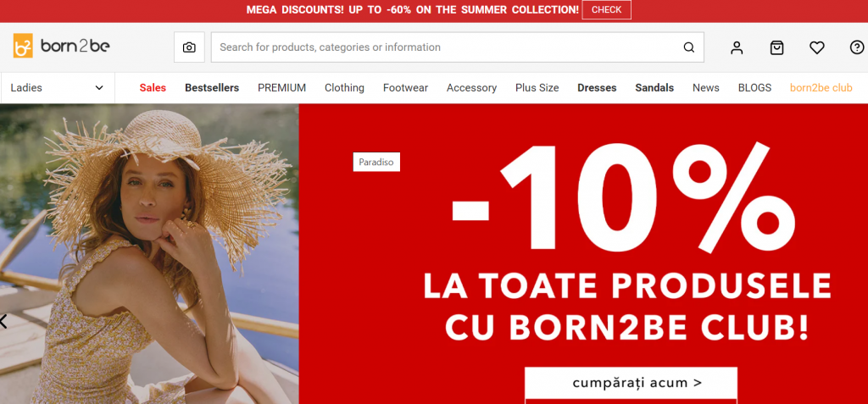Go to homepage via born2be logo

(61, 46)
